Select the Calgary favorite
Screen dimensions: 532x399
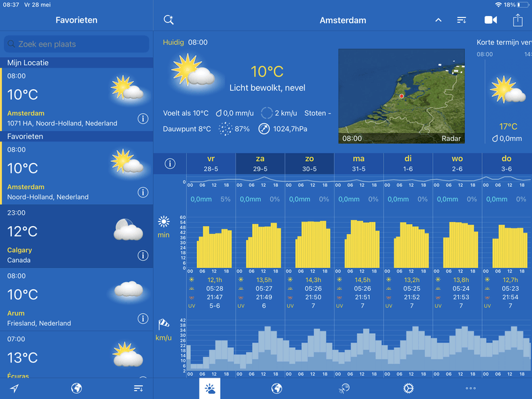[x=76, y=236]
